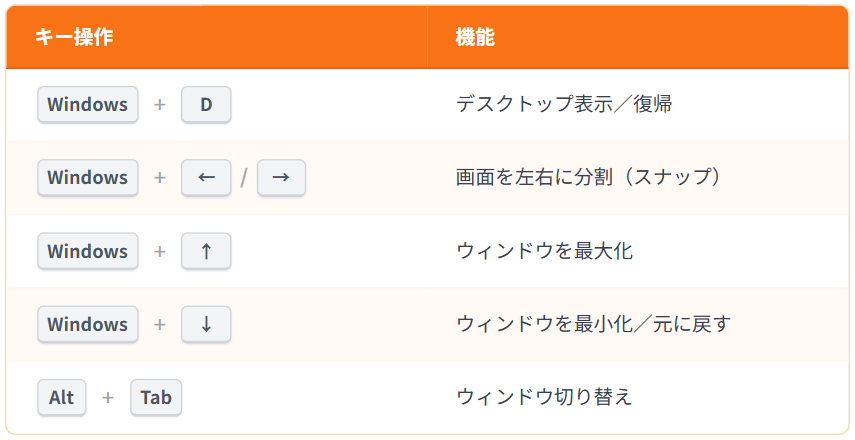Click the キー操作 column header
The width and height of the screenshot is (855, 440).
[74, 37]
